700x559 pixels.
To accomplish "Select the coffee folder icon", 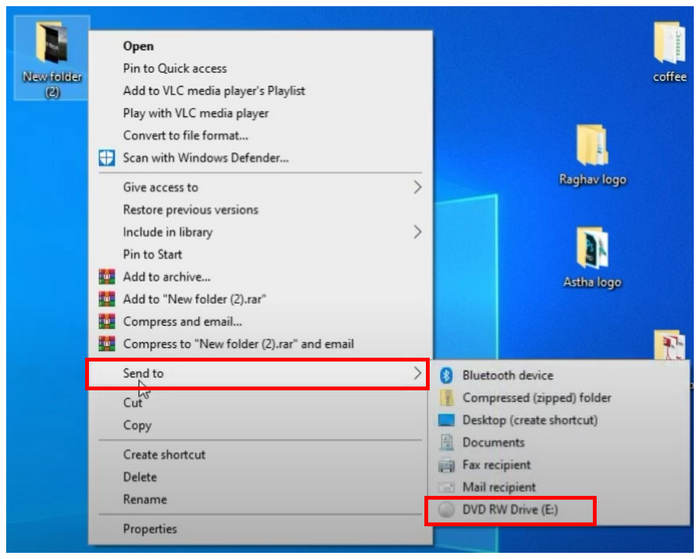I will [x=669, y=43].
